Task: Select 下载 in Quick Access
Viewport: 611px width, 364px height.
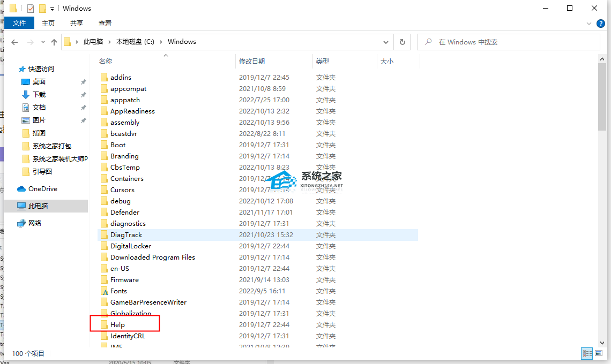Action: [39, 95]
